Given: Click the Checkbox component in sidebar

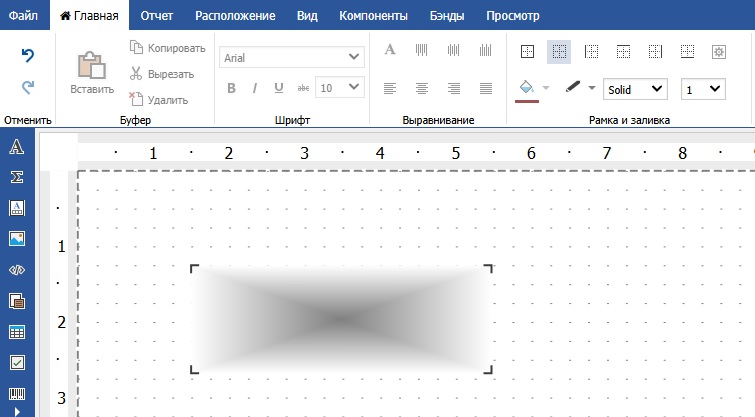Looking at the screenshot, I should (x=17, y=362).
